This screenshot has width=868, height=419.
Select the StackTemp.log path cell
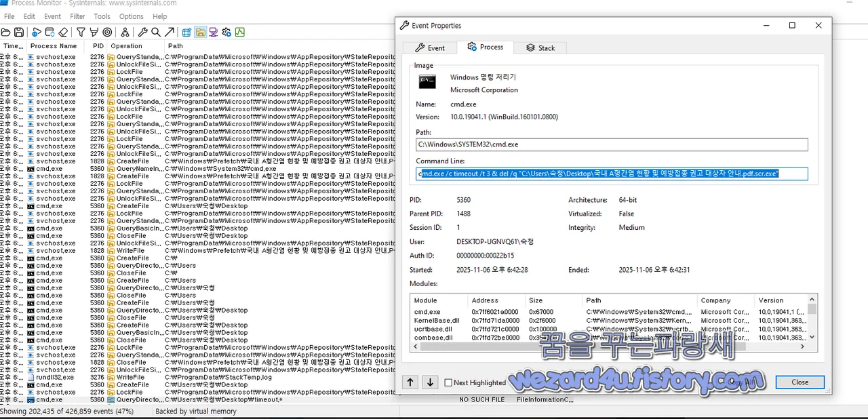[220, 377]
